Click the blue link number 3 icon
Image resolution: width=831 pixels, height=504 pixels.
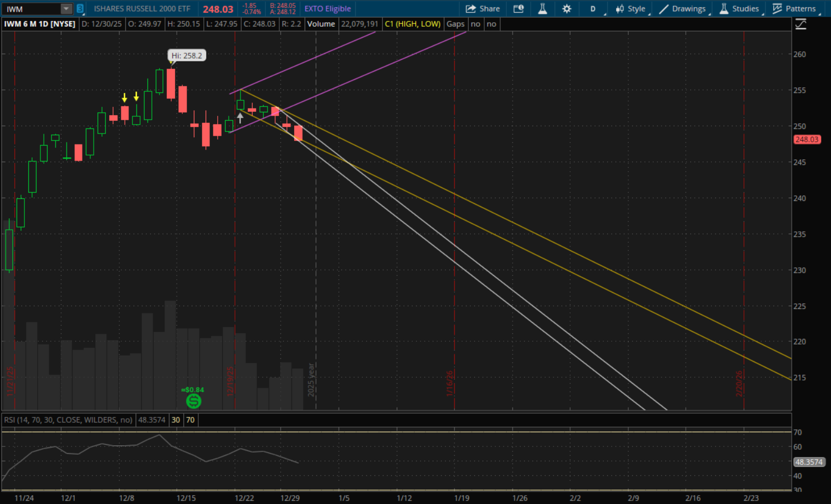point(80,9)
